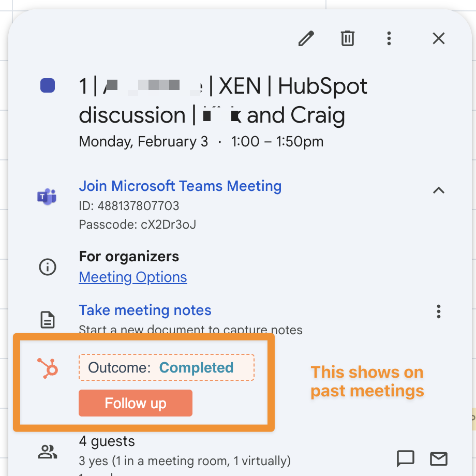This screenshot has height=476, width=476.
Task: Click the info icon beside For organizers
Action: point(48,267)
